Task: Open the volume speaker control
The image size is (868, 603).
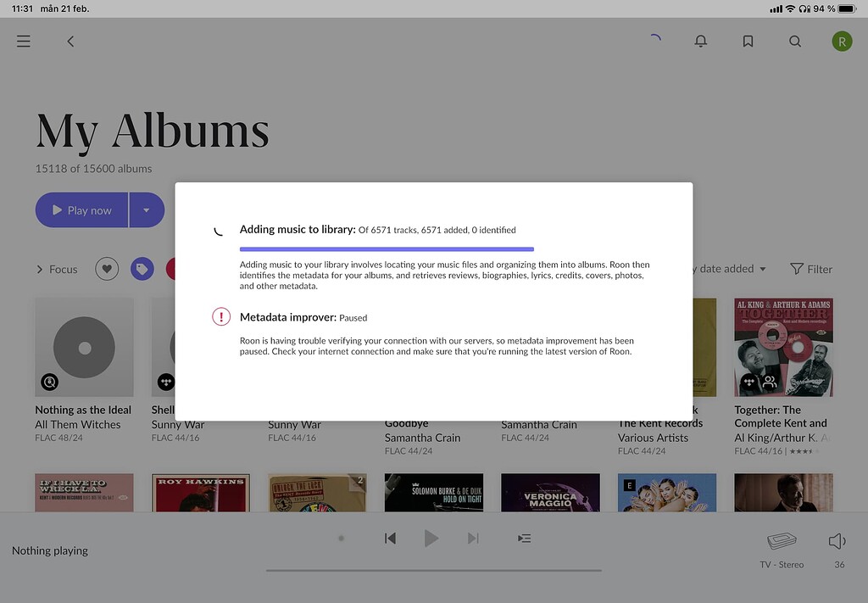Action: click(x=837, y=541)
